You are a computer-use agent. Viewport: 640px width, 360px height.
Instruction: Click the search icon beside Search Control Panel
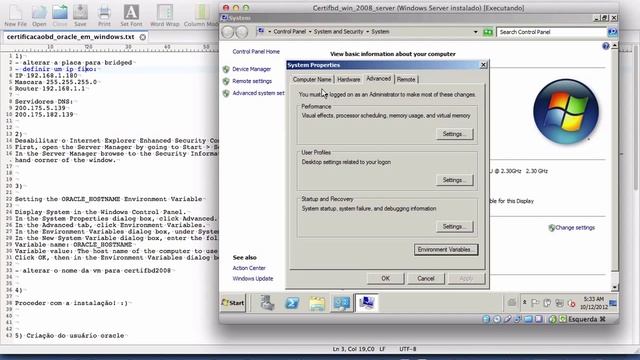pos(612,32)
